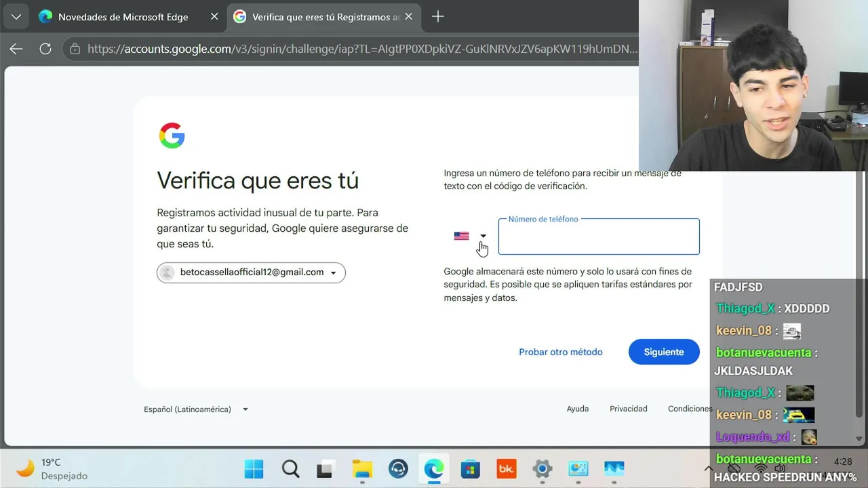Screen dimensions: 868x488
Task: Click the accounts.google.com address bar
Action: click(362, 49)
